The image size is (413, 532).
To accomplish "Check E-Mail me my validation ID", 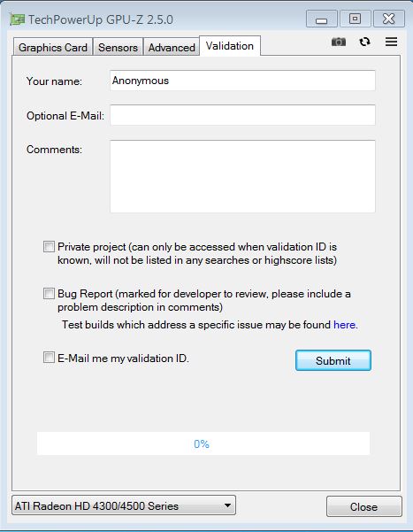I will [49, 358].
